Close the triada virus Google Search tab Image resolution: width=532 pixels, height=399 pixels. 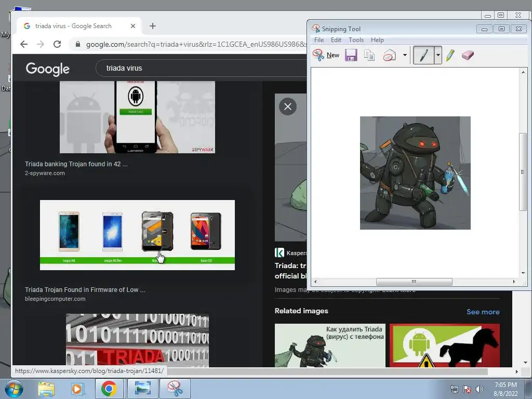pyautogui.click(x=133, y=26)
